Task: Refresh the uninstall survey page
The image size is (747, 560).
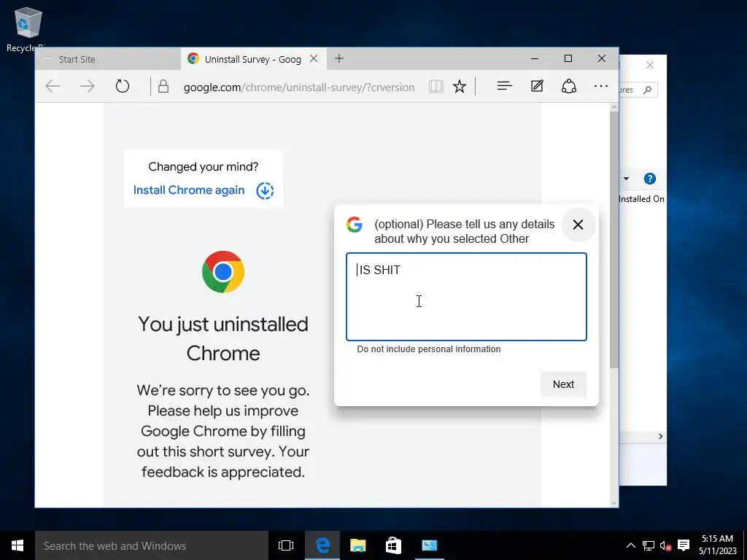Action: coord(123,86)
